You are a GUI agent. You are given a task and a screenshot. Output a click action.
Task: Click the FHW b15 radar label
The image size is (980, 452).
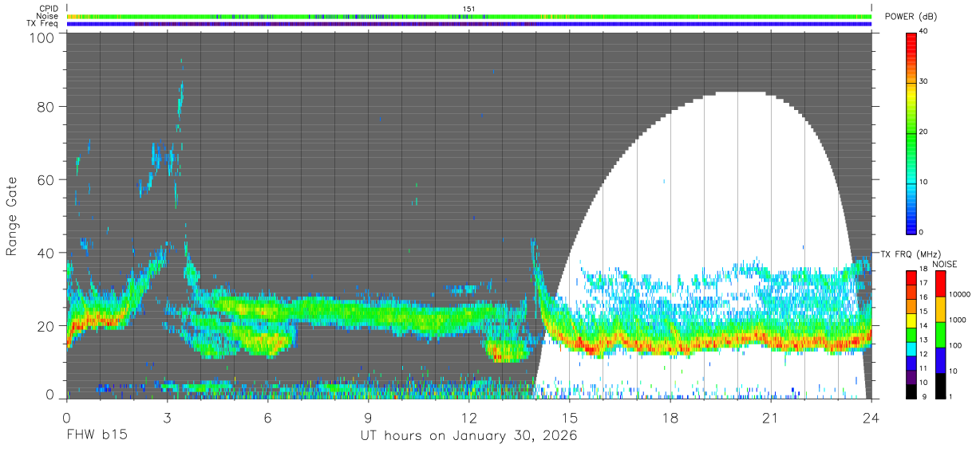(96, 436)
